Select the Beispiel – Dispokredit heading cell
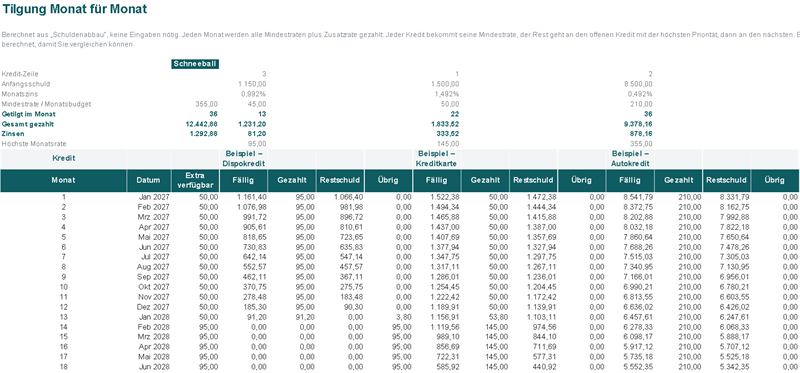 click(243, 159)
